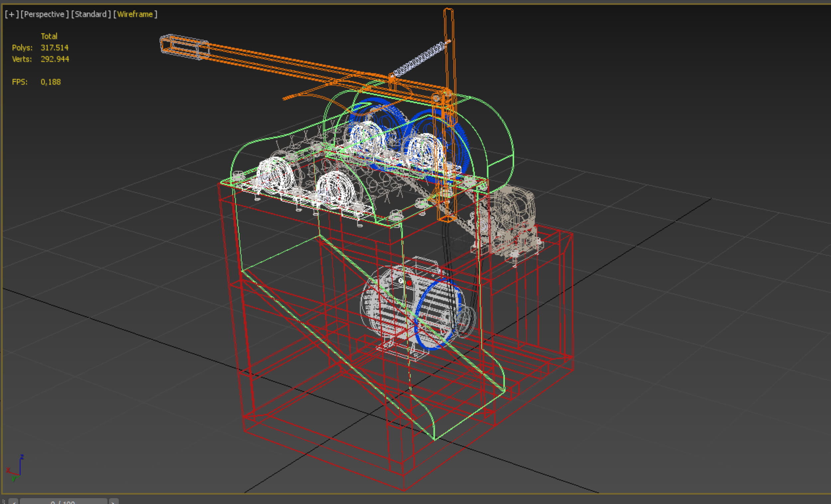831x504 pixels.
Task: Open the Perspective viewport label menu
Action: pos(45,14)
